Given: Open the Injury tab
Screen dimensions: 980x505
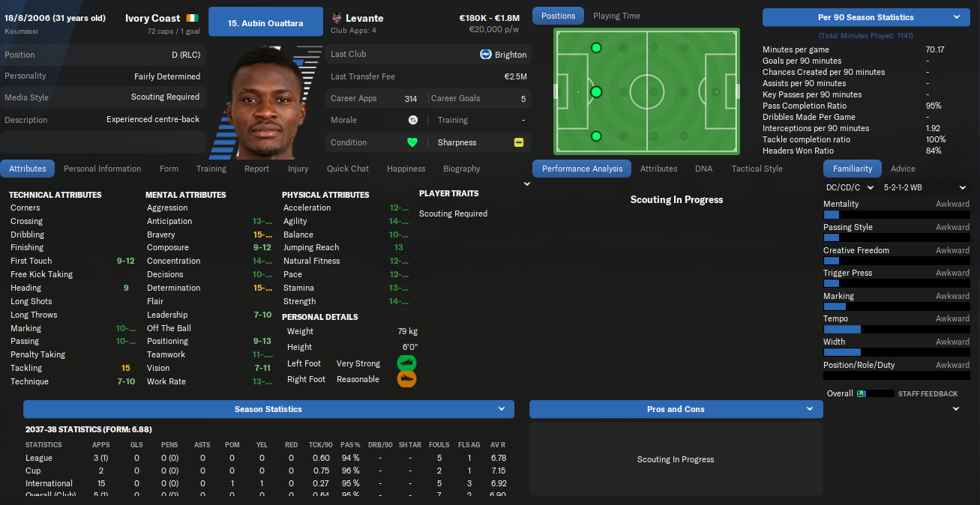Looking at the screenshot, I should click(x=298, y=169).
